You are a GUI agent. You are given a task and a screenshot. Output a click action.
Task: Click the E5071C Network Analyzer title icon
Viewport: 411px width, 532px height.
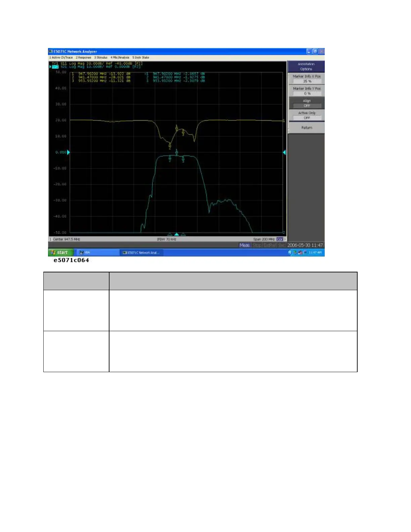(x=51, y=51)
